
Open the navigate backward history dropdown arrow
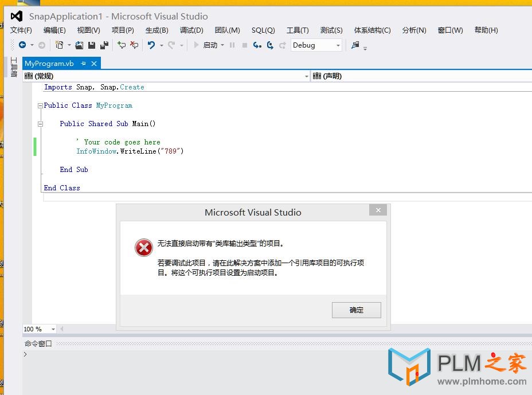tap(32, 45)
